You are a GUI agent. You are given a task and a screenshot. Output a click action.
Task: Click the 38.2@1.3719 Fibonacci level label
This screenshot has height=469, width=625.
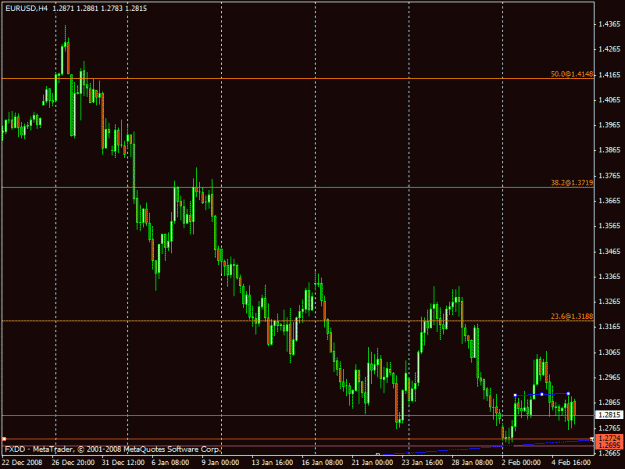[572, 183]
